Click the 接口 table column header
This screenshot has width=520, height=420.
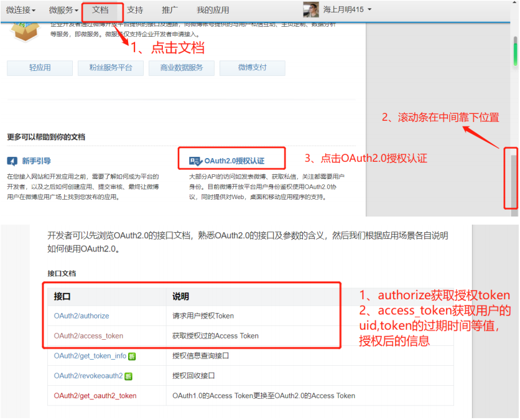(x=107, y=297)
